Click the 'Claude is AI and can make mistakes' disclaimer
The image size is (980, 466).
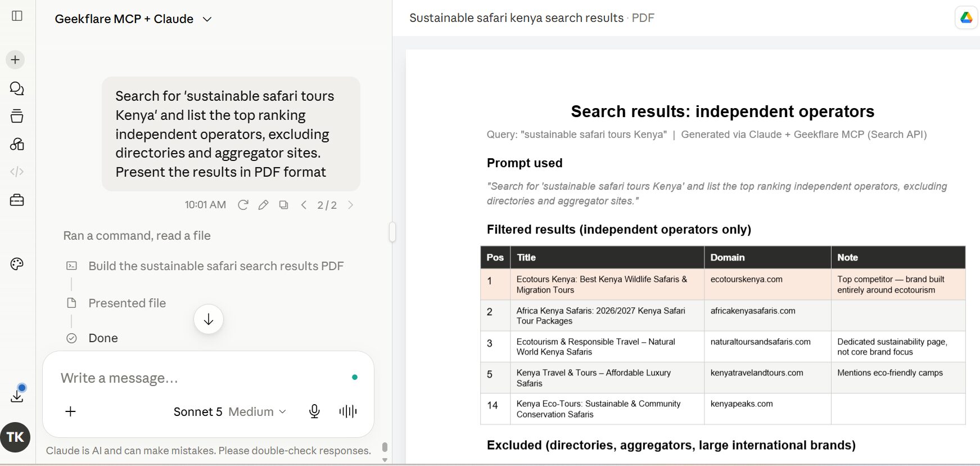pos(209,450)
